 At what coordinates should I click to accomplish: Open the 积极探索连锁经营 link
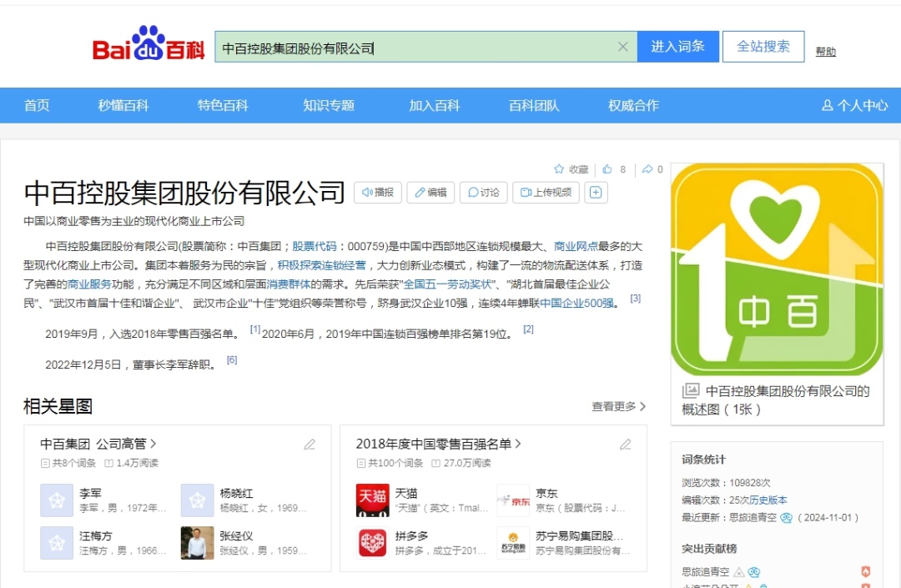(x=322, y=265)
